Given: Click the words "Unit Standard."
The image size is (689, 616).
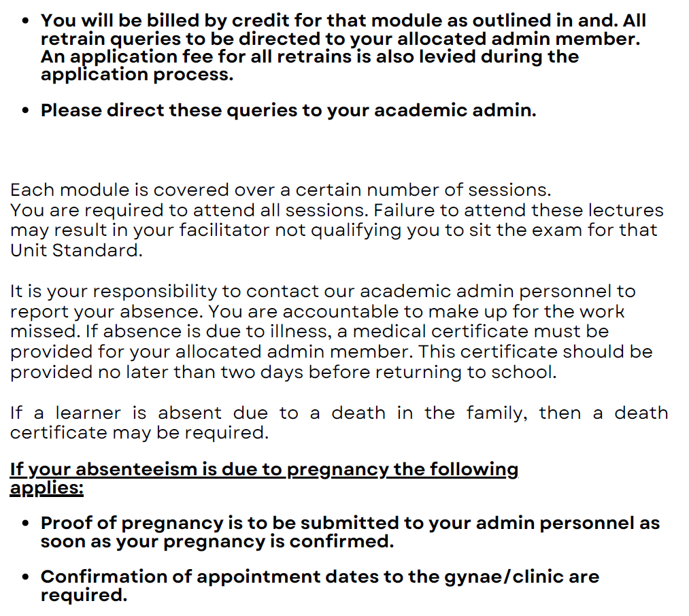Looking at the screenshot, I should point(76,250).
